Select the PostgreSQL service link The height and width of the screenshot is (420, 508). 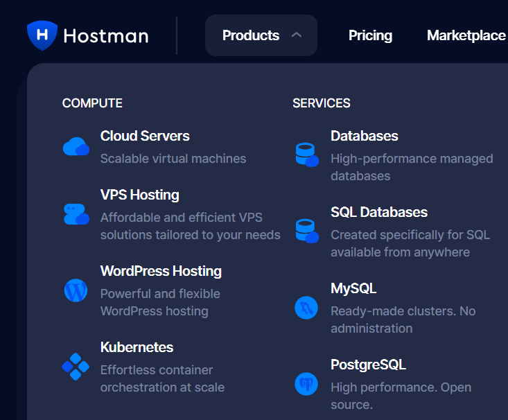[368, 365]
